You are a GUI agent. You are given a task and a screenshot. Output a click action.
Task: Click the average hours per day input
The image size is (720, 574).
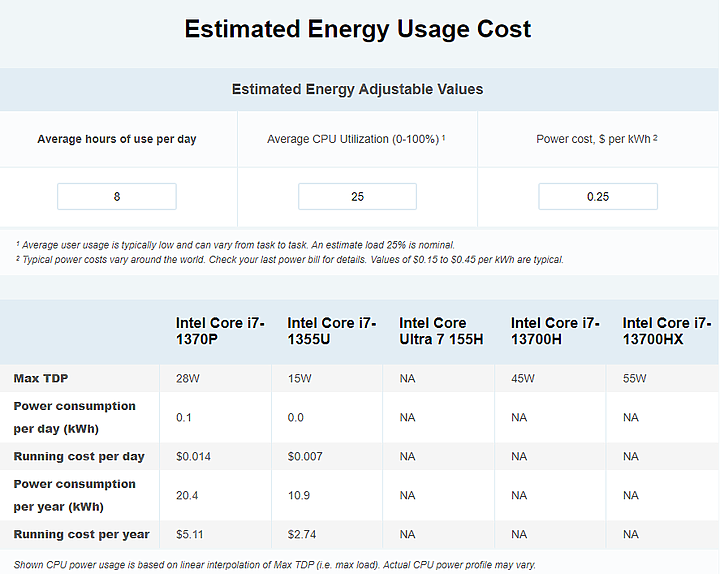[117, 197]
